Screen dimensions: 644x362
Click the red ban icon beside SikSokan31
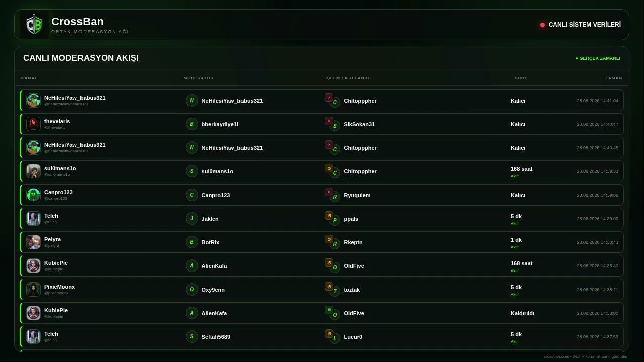(329, 121)
